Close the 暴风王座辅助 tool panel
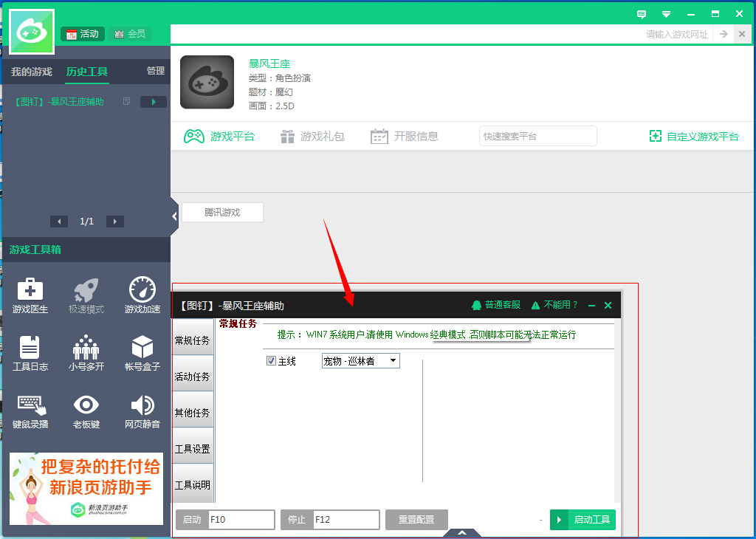 click(x=608, y=305)
